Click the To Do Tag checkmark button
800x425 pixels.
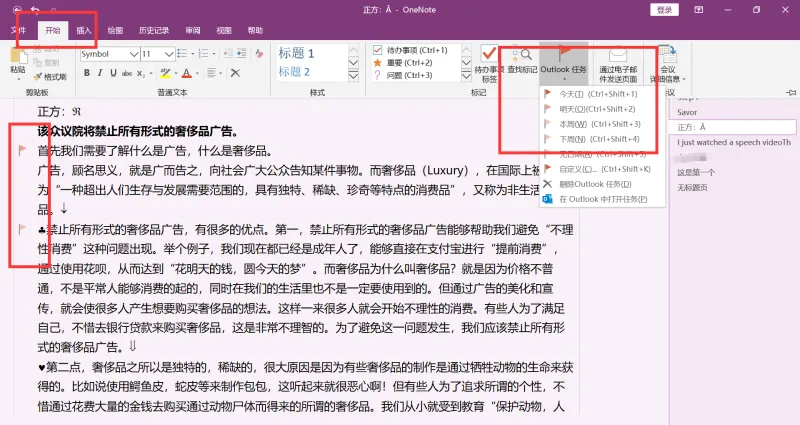pyautogui.click(x=489, y=64)
